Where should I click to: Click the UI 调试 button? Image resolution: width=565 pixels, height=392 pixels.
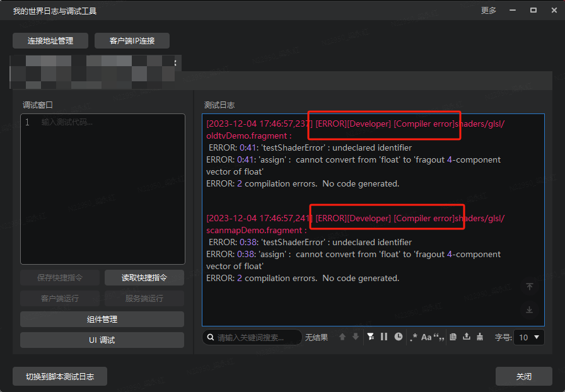point(102,340)
